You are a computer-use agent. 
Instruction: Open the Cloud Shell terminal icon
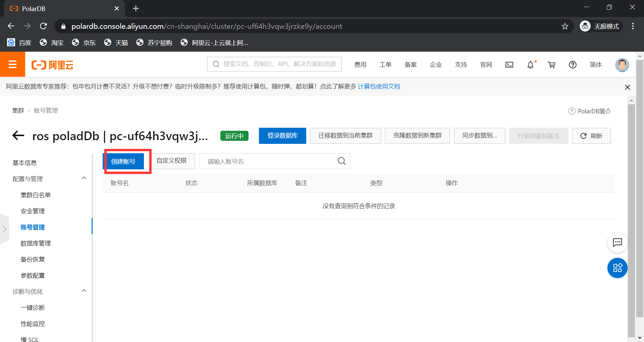509,65
